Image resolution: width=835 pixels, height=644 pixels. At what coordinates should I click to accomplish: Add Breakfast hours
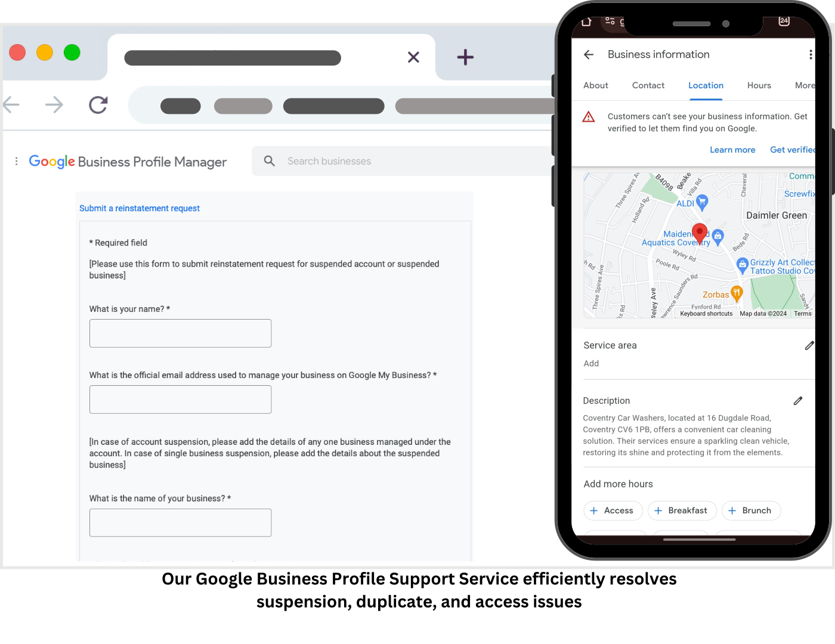pos(682,510)
